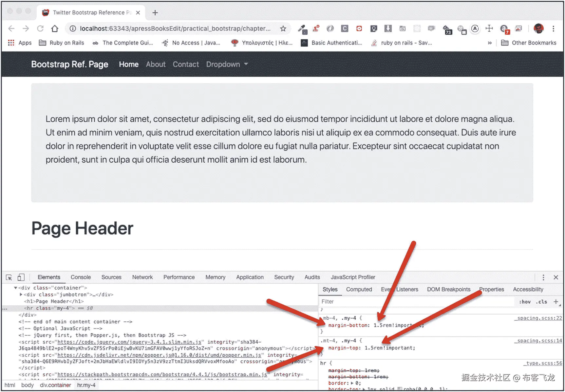Switch to the Console tab
The width and height of the screenshot is (565, 392).
(81, 277)
